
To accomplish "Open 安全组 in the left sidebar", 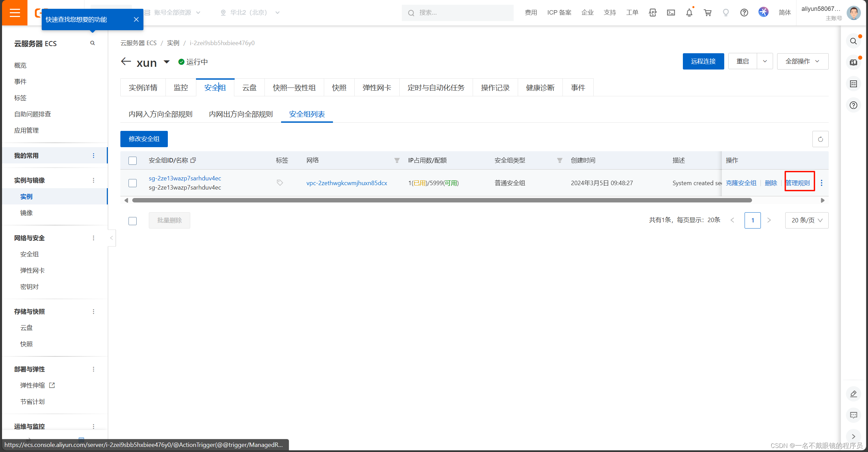I will point(29,254).
